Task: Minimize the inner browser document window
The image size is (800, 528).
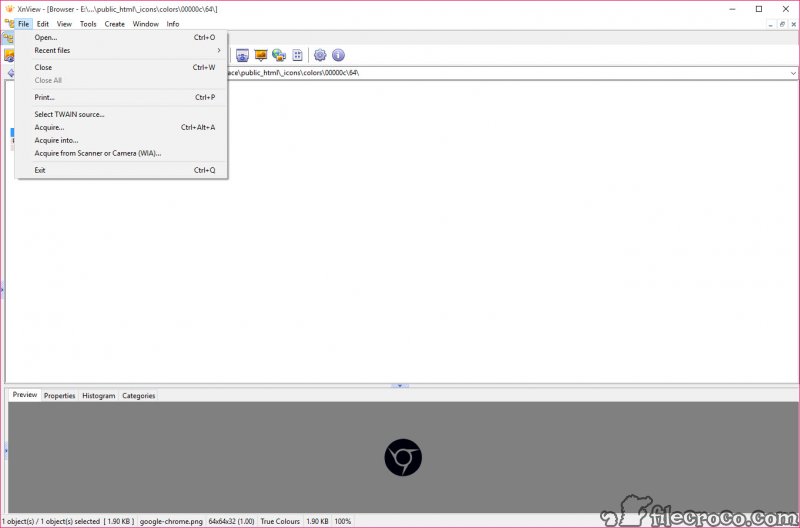Action: tap(771, 24)
